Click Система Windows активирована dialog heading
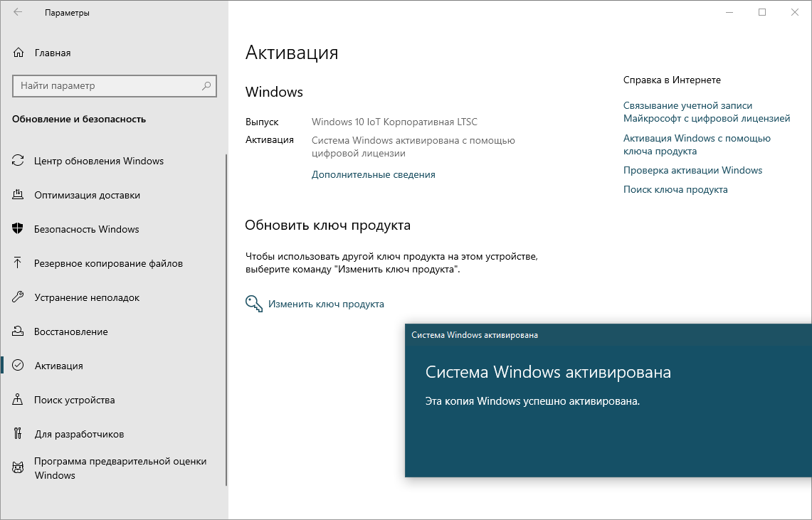 [x=548, y=372]
